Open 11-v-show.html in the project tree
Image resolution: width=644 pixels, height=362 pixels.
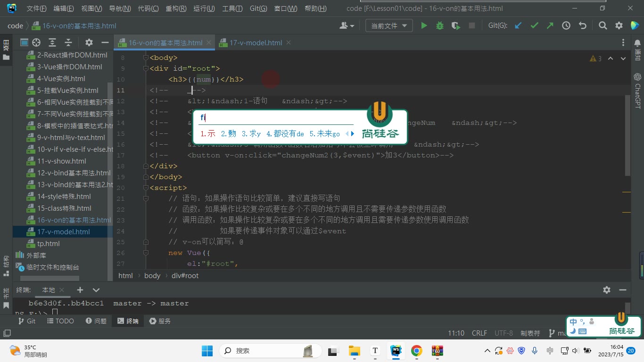coord(62,161)
